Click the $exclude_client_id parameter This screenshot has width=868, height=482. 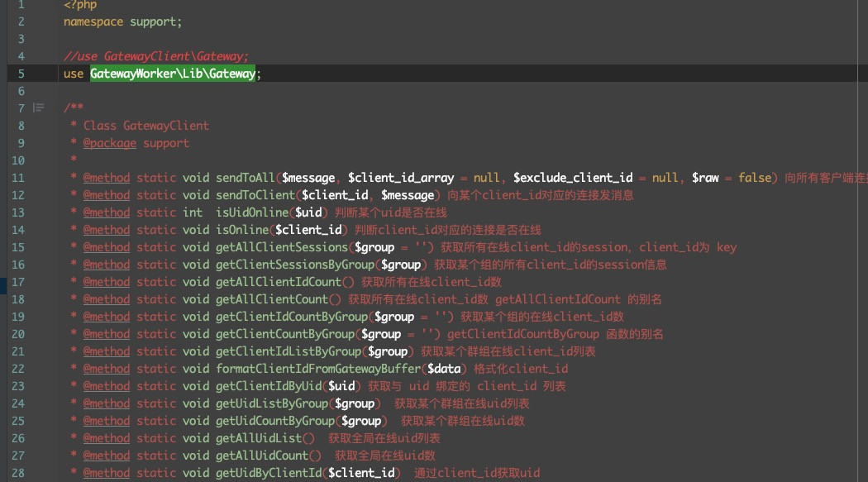click(x=572, y=178)
